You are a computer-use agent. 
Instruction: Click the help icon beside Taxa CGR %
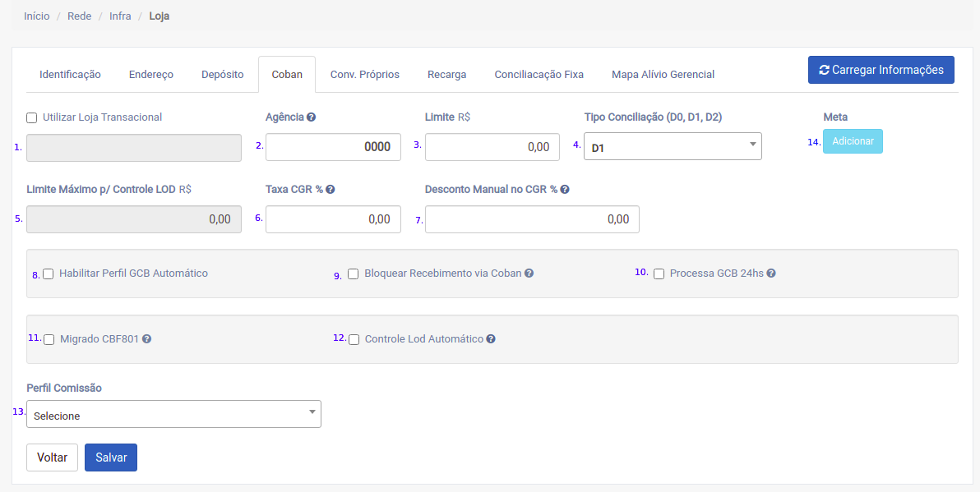330,190
